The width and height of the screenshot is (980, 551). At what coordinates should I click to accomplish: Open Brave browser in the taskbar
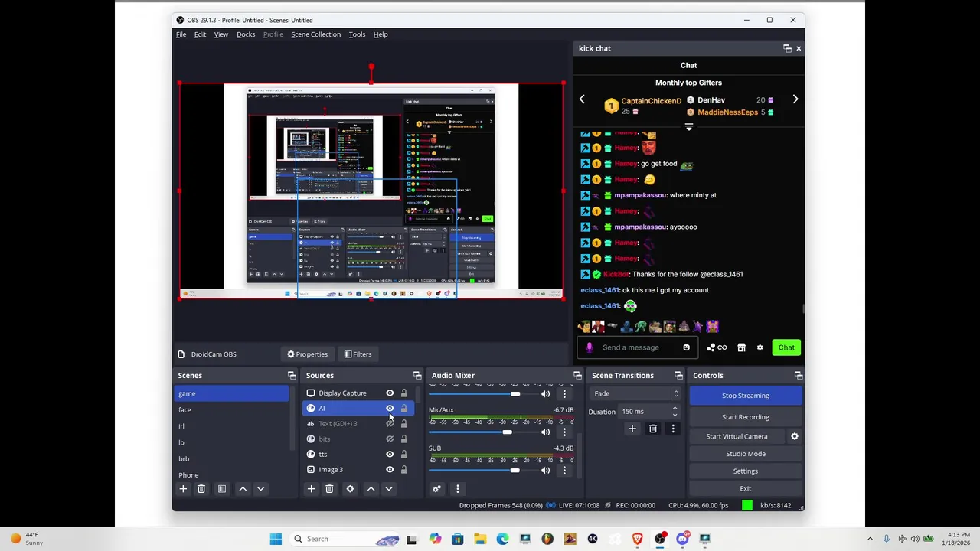(x=637, y=539)
